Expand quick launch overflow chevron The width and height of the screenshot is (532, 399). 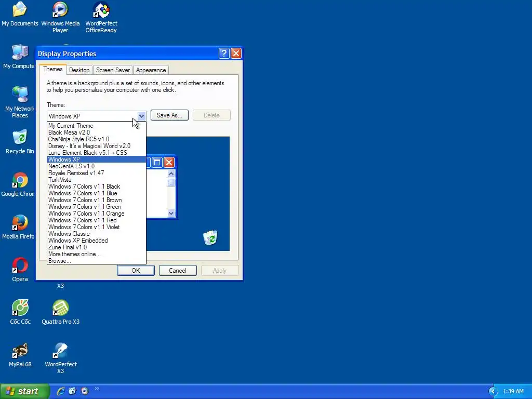point(97,389)
